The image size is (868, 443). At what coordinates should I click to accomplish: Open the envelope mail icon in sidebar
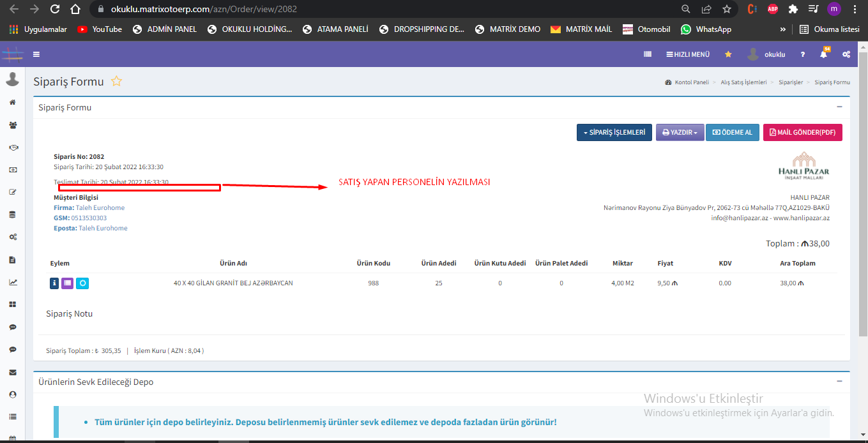tap(12, 372)
